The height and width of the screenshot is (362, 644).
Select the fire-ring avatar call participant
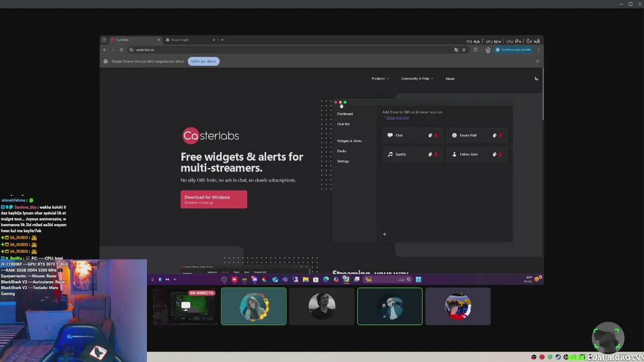coord(254,306)
